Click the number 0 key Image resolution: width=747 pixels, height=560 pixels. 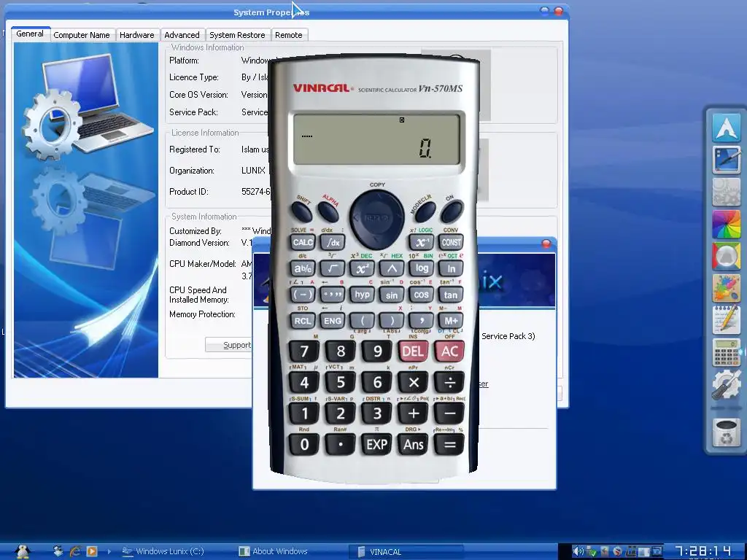click(304, 444)
